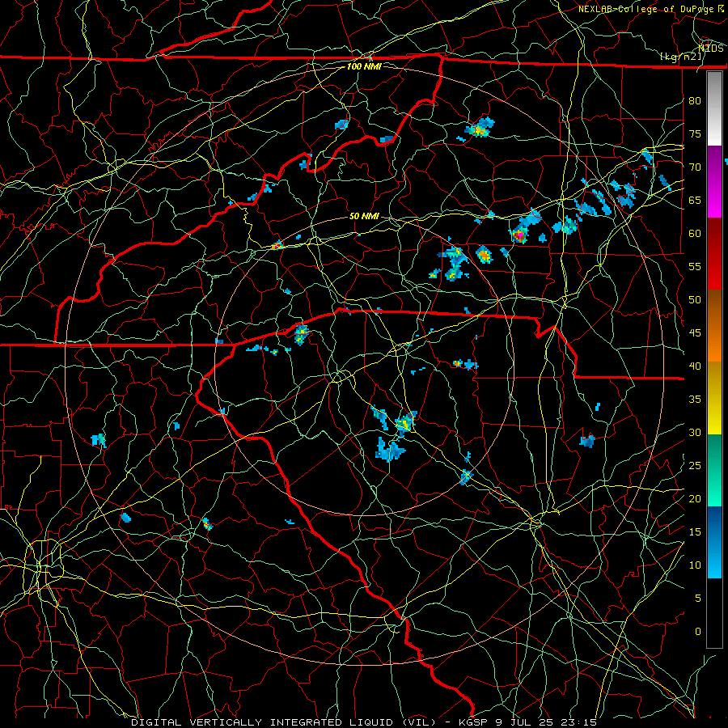Pick the brown segment of the color bar
The width and height of the screenshot is (728, 728).
coord(714,308)
